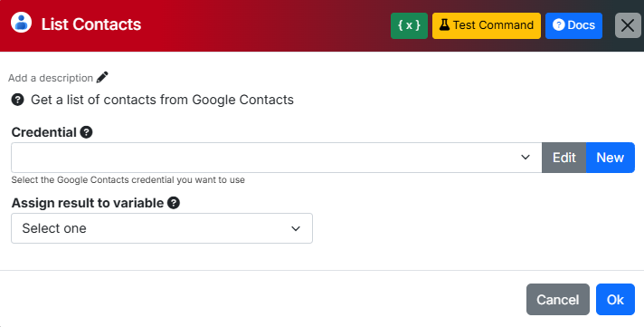Image resolution: width=644 pixels, height=327 pixels.
Task: Open the {x} variables button
Action: coord(409,25)
